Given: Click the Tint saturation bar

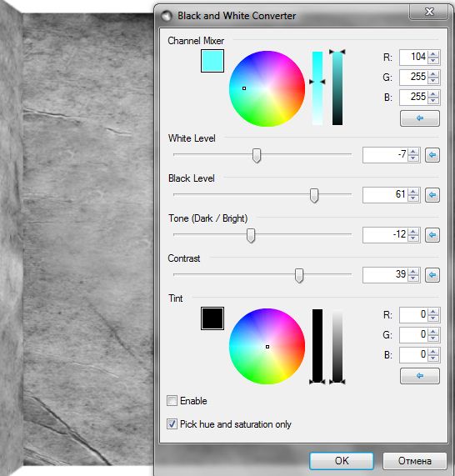Looking at the screenshot, I should [x=317, y=346].
